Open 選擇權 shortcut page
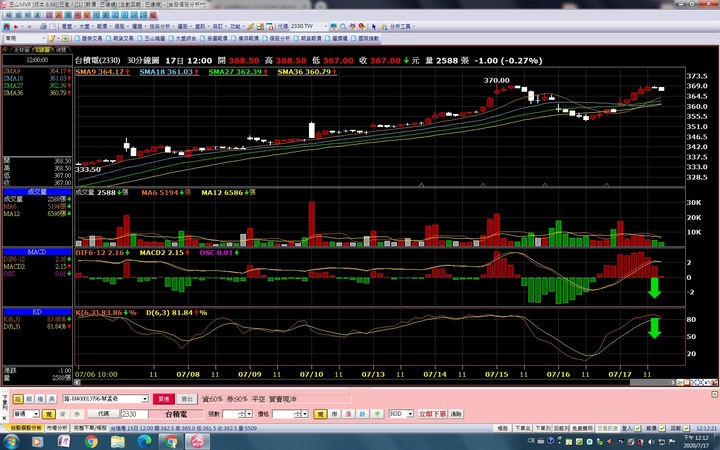Viewport: 720px width, 450px height. click(336, 39)
